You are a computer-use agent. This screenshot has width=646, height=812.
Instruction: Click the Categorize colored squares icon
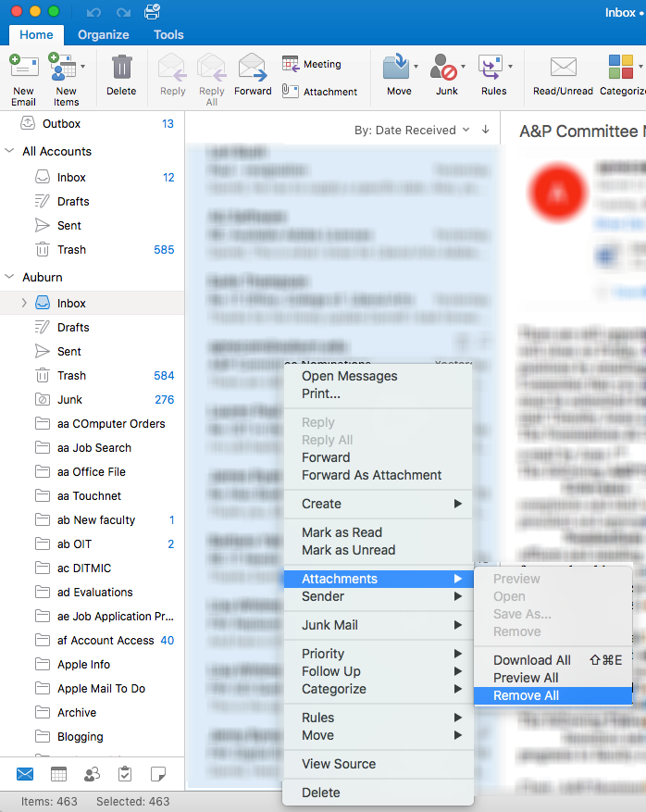pos(621,67)
